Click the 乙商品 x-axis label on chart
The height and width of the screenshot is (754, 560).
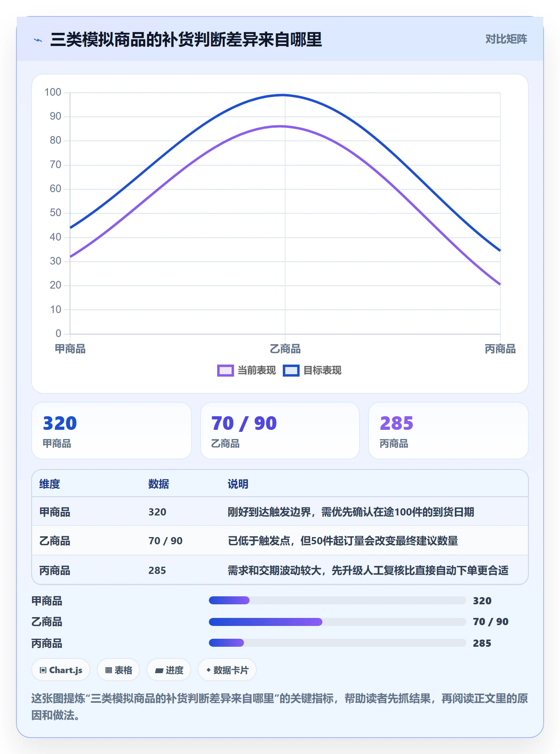point(285,349)
